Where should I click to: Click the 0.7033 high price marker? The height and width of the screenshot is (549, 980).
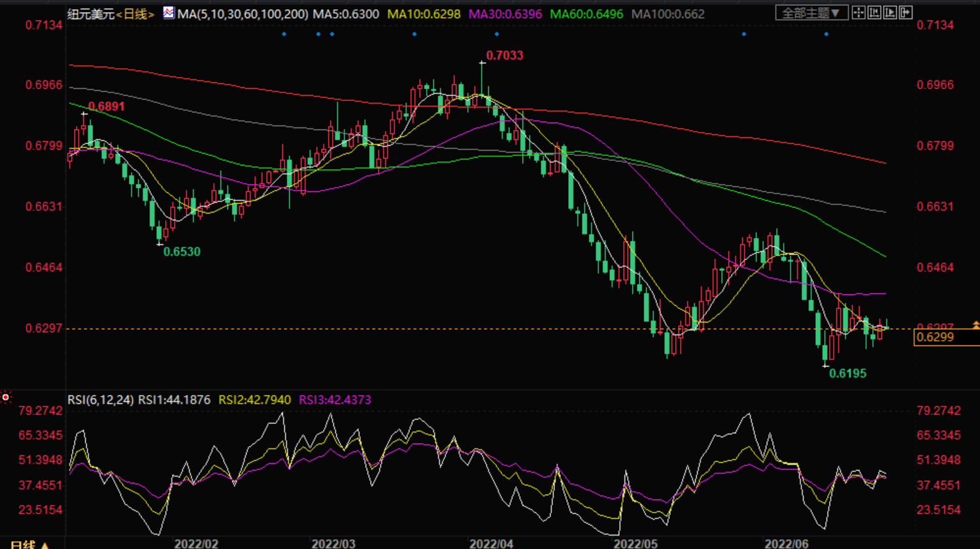pos(505,56)
